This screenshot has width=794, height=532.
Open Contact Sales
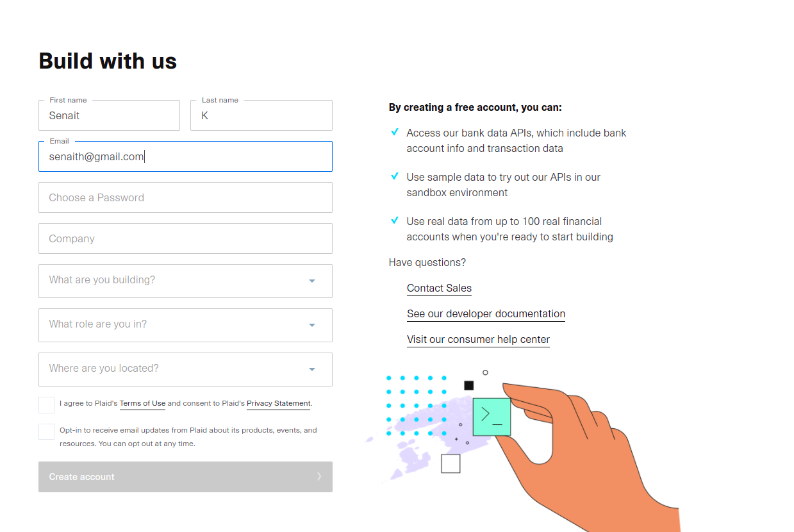coord(438,288)
